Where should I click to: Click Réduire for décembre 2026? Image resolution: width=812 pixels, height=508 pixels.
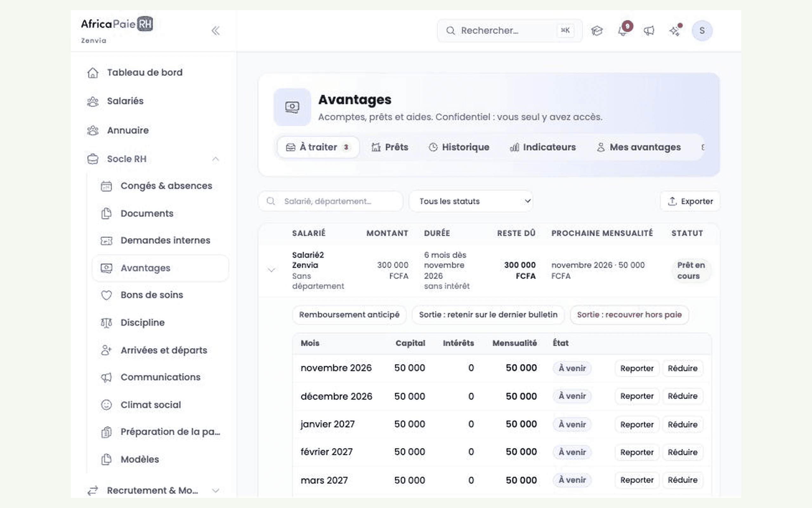pos(683,396)
